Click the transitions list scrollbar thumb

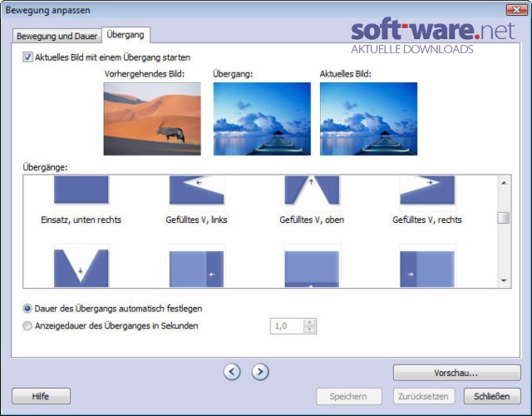click(x=504, y=218)
